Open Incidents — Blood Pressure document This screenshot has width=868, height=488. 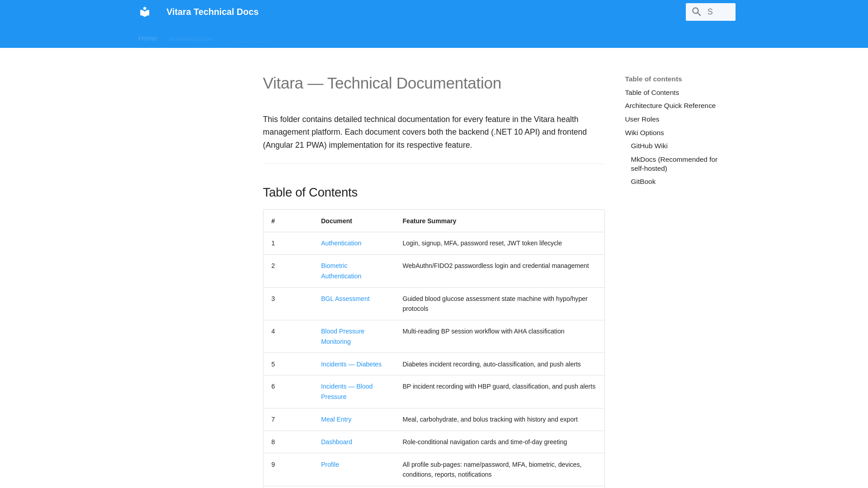click(x=347, y=391)
